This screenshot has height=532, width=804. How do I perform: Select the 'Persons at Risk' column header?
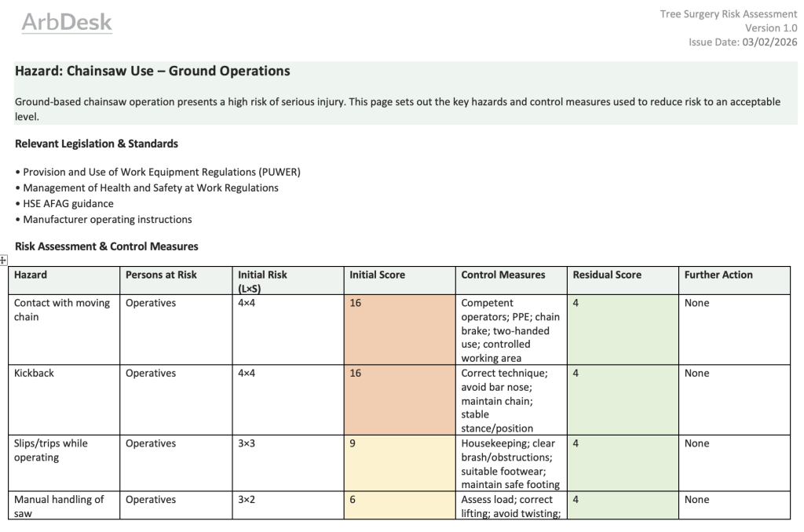(161, 275)
